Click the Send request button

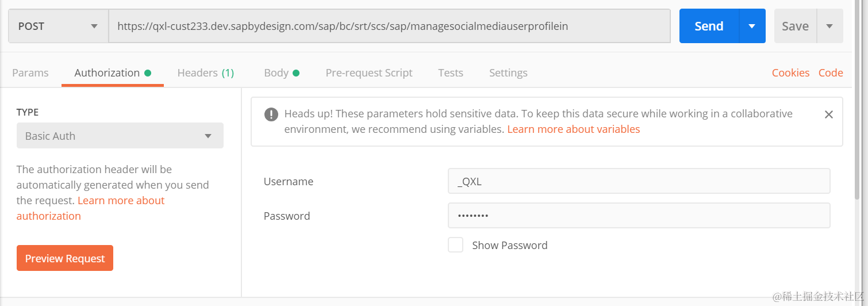click(709, 26)
